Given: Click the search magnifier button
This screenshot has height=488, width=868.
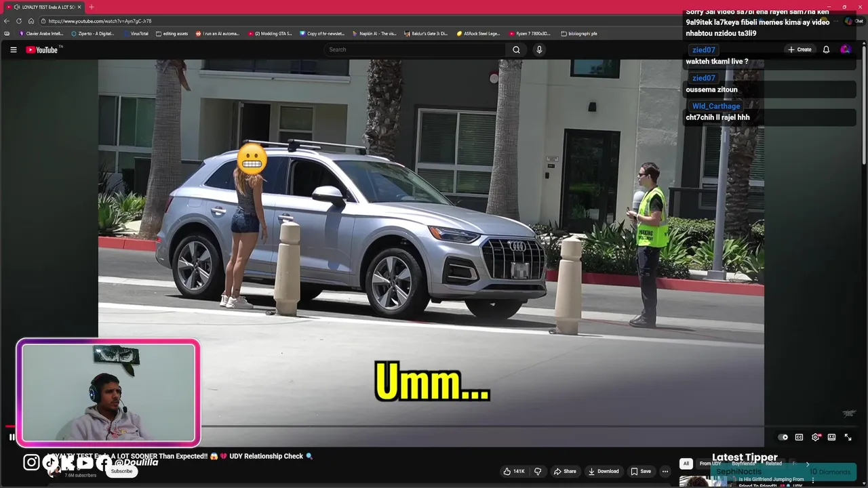Looking at the screenshot, I should pyautogui.click(x=516, y=49).
